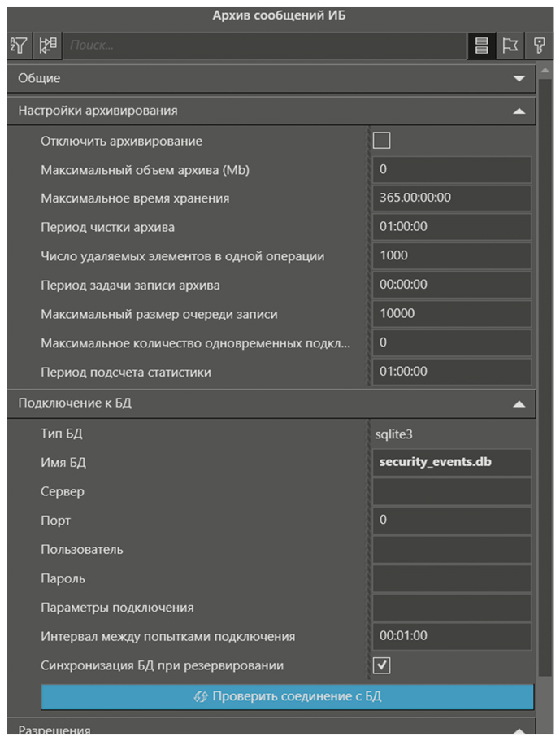
Task: Collapse the 'Подключение к БД' section
Action: point(519,403)
